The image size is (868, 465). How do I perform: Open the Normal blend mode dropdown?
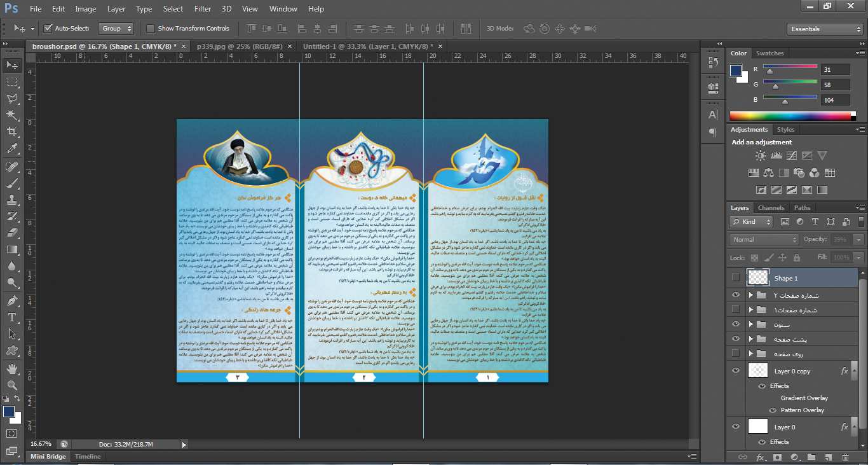click(x=764, y=240)
